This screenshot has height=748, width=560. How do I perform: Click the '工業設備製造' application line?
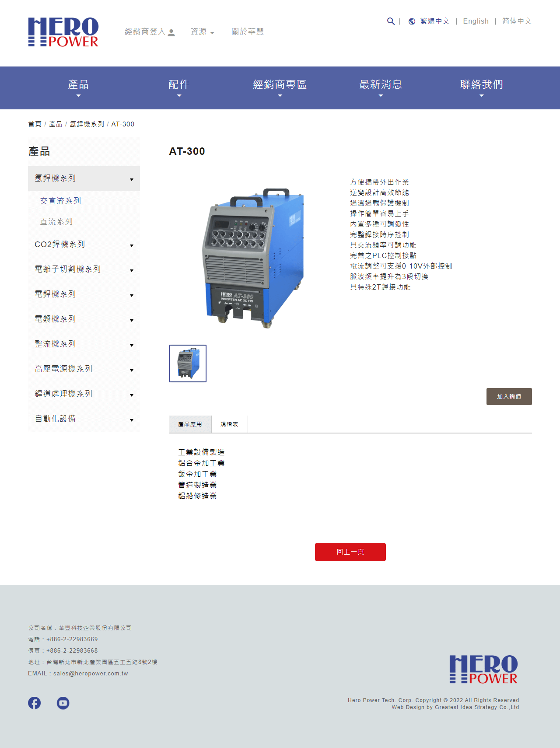click(201, 452)
